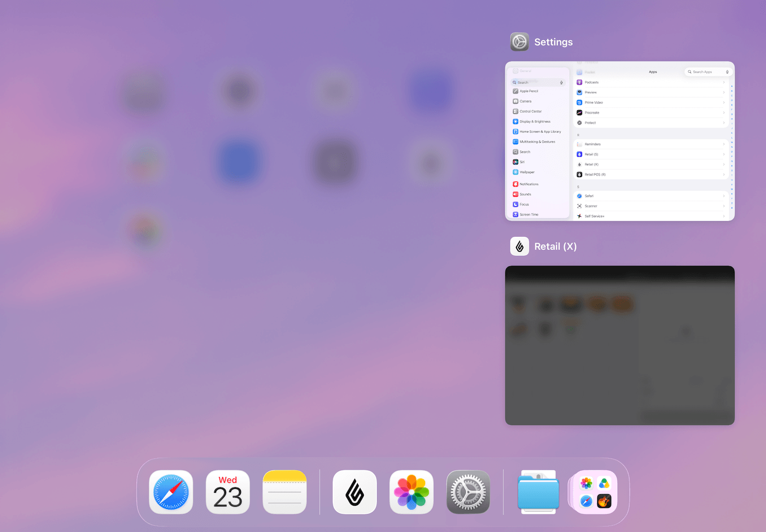The height and width of the screenshot is (532, 766).
Task: Click the Podcasts icon in the Settings apps list
Action: pos(579,82)
